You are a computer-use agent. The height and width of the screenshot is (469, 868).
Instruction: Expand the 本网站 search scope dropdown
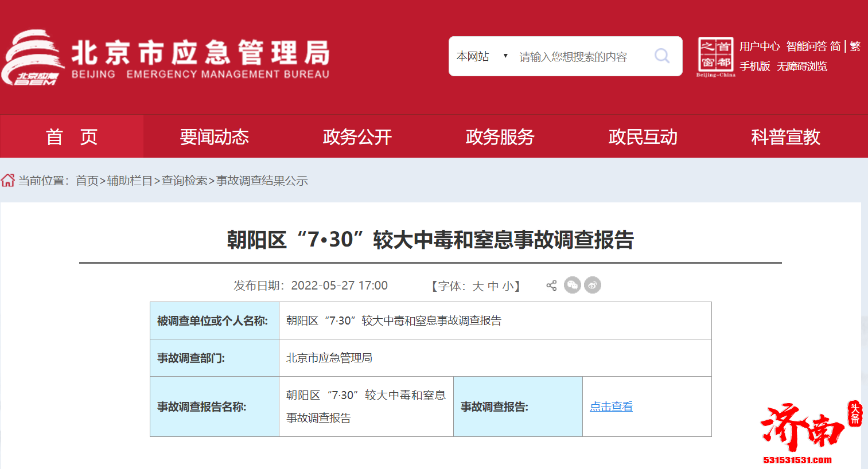click(481, 56)
